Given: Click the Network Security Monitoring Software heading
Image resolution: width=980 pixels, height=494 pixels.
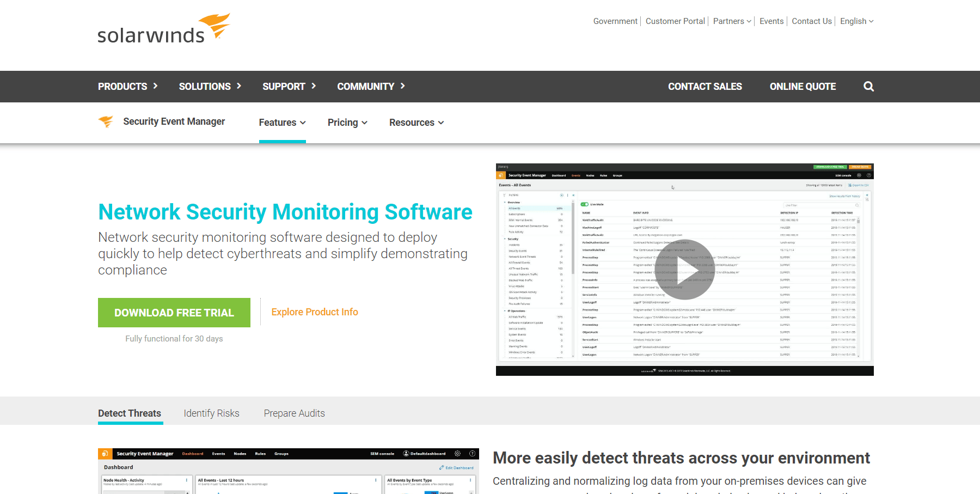Looking at the screenshot, I should tap(285, 212).
